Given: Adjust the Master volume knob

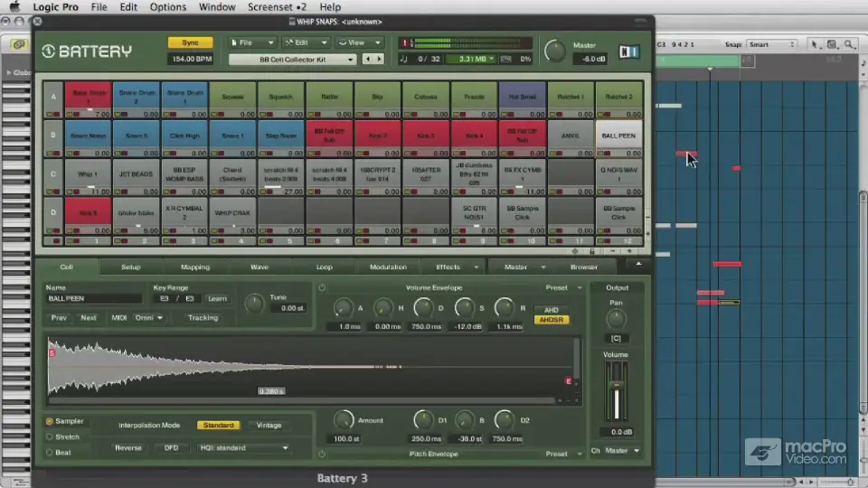Looking at the screenshot, I should point(554,52).
